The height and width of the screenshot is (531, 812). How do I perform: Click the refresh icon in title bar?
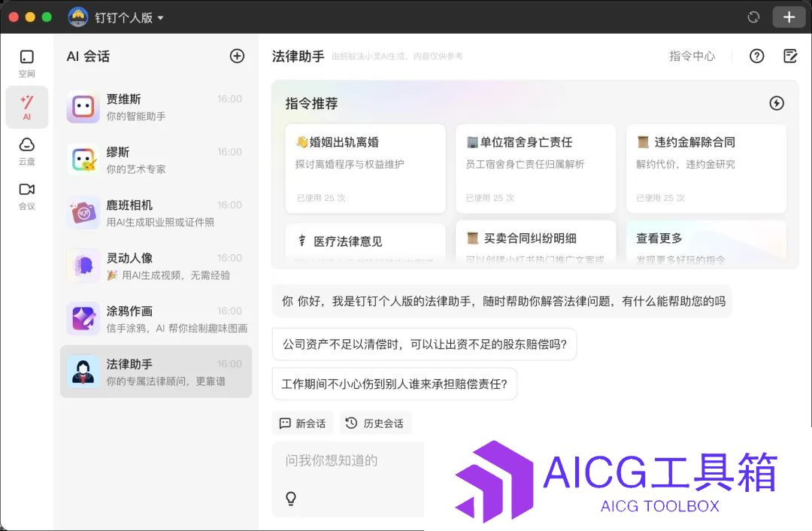pos(753,17)
